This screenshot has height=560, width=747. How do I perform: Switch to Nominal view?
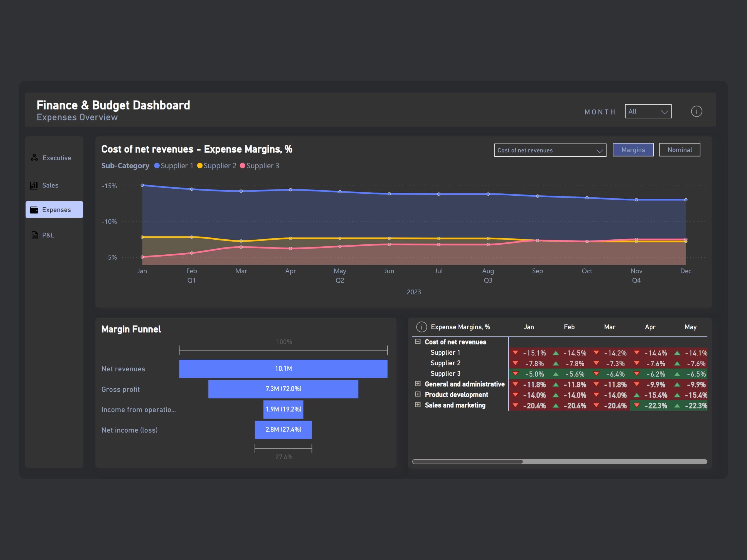(x=680, y=150)
